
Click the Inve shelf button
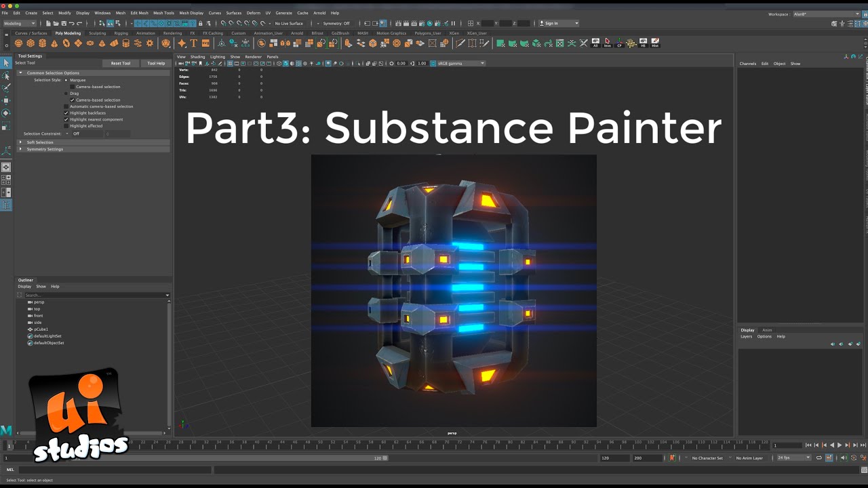(x=607, y=43)
